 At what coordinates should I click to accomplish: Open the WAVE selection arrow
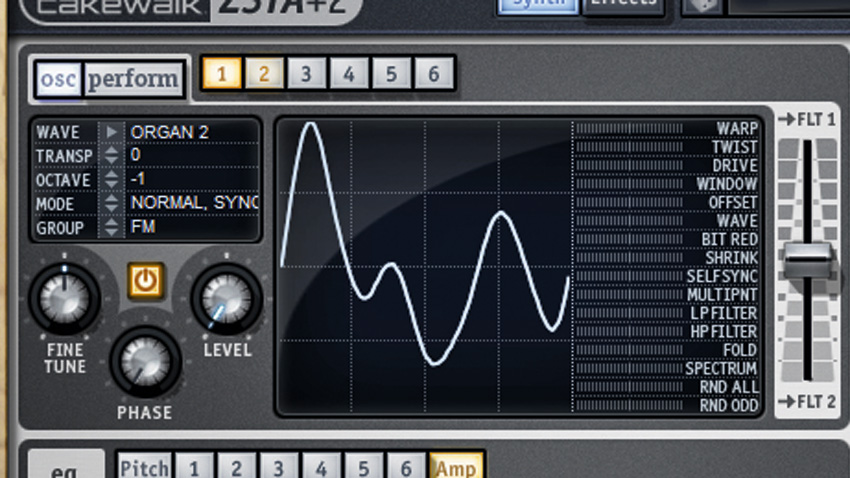pos(112,132)
